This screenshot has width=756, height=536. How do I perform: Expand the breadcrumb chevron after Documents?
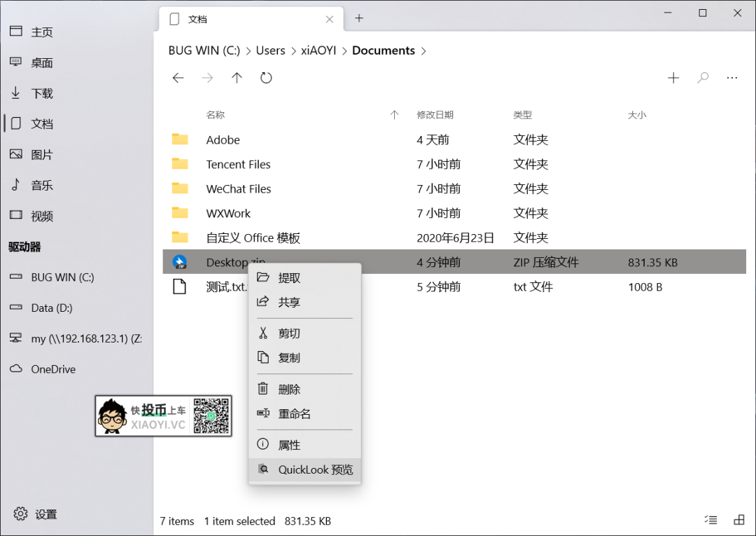[x=423, y=50]
